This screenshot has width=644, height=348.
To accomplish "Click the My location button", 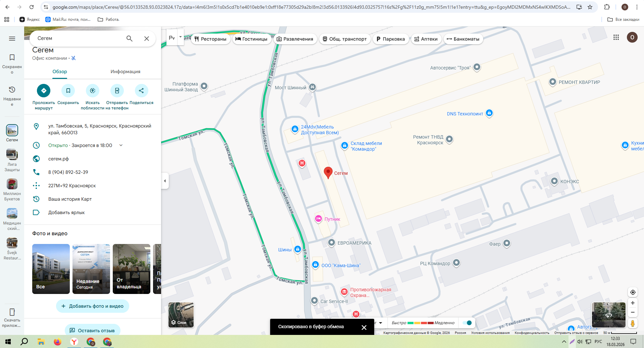I will [x=633, y=292].
